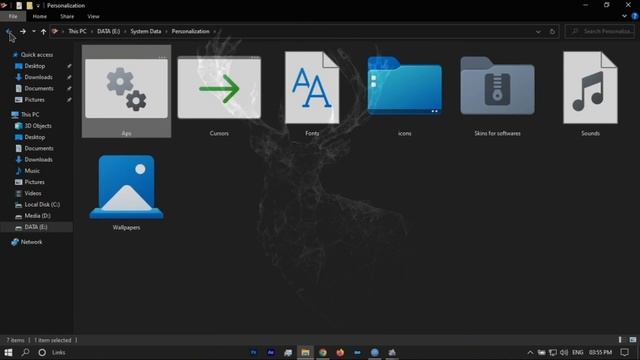
Task: Open taskbar search magnifier
Action: pyautogui.click(x=25, y=352)
